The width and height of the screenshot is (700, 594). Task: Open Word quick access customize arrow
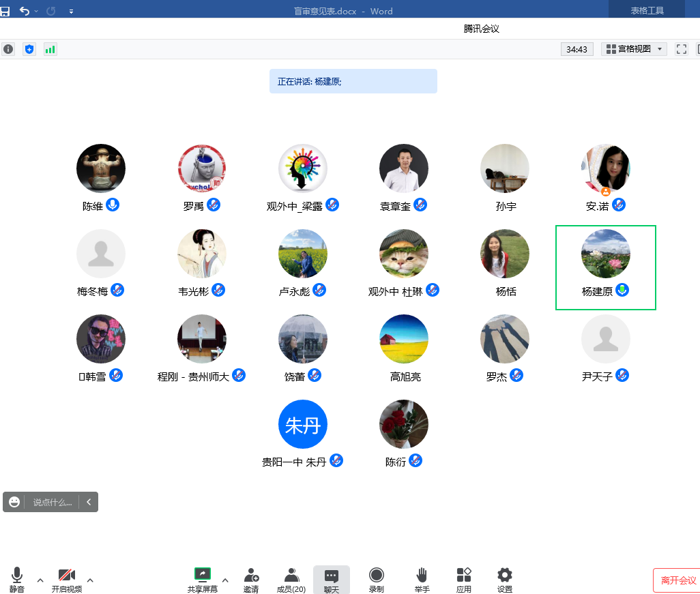72,12
